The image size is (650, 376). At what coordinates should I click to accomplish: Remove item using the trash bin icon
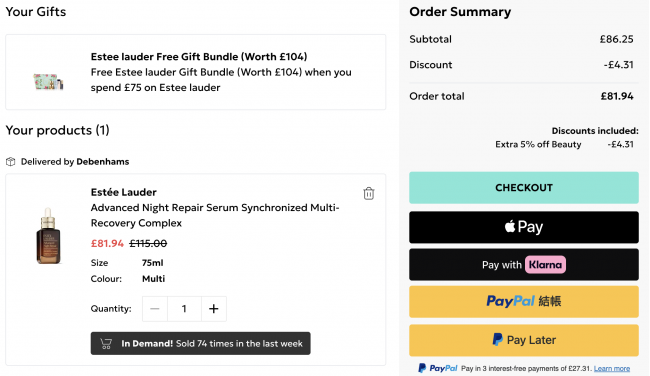[x=369, y=193]
